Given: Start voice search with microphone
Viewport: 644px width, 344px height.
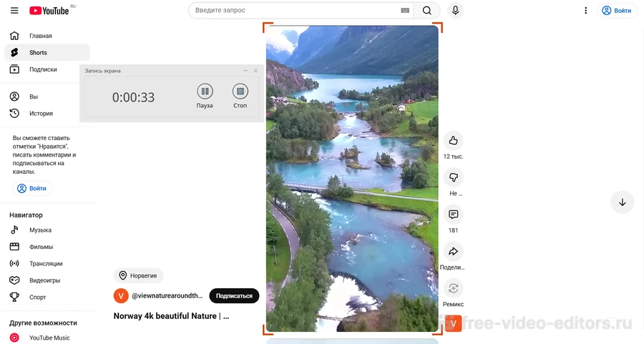Looking at the screenshot, I should pyautogui.click(x=454, y=11).
